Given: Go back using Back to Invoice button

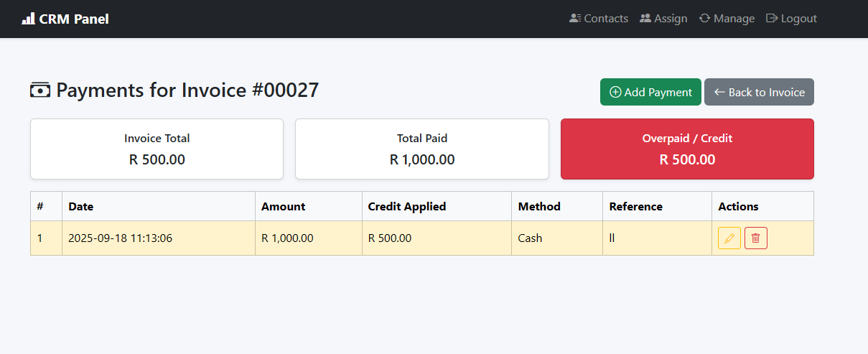Looking at the screenshot, I should 759,92.
